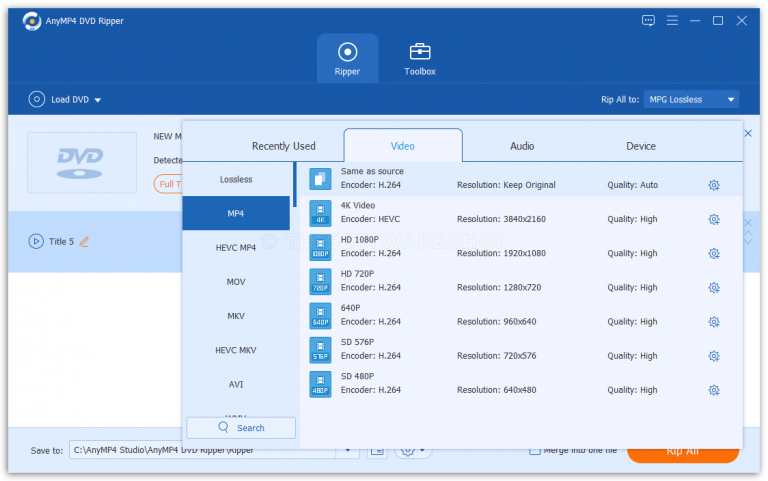Open settings gear for HD 1080P

(714, 254)
